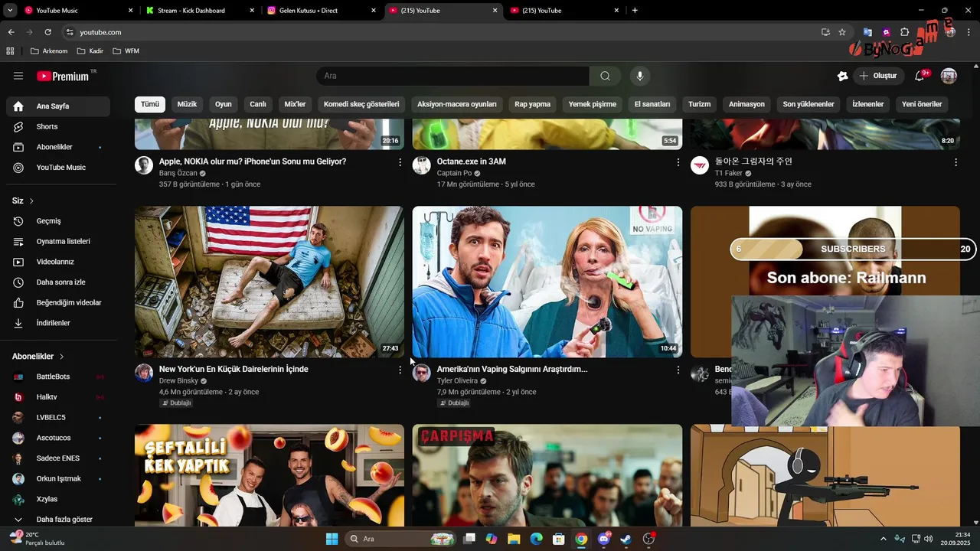Expand the Abonelikler subscriptions heading
The height and width of the screenshot is (551, 980).
pyautogui.click(x=38, y=357)
